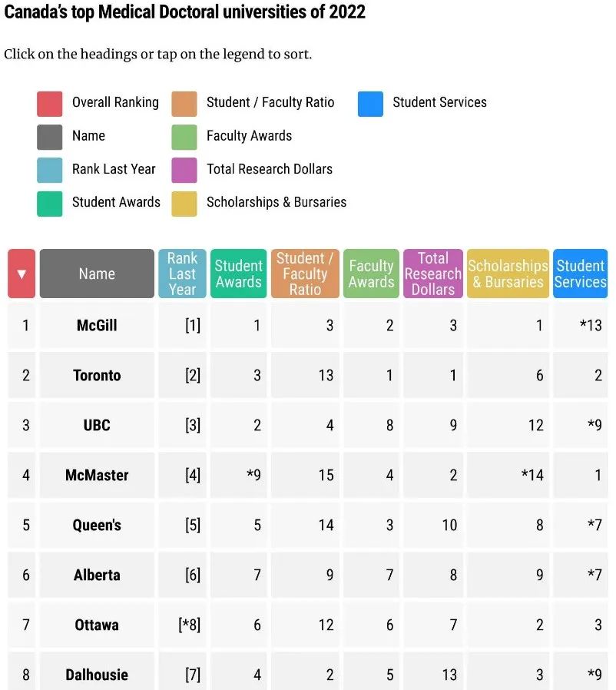
Task: Sort table by Name column header
Action: point(97,274)
